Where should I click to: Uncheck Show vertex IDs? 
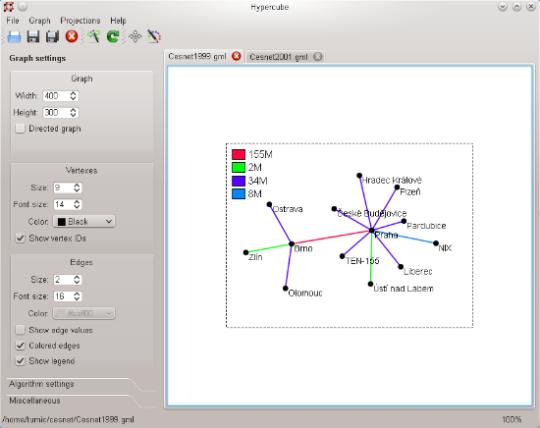20,238
